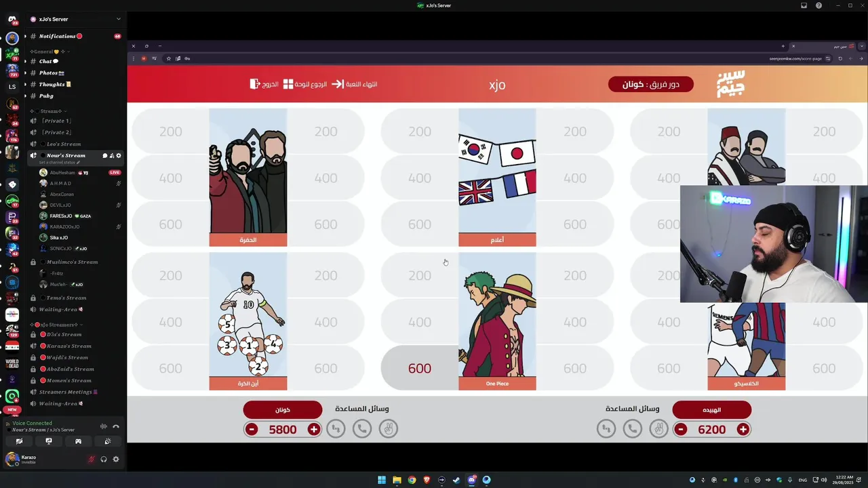This screenshot has height=488, width=868.
Task: Expand xJo's Server header dropdown
Action: (x=118, y=19)
